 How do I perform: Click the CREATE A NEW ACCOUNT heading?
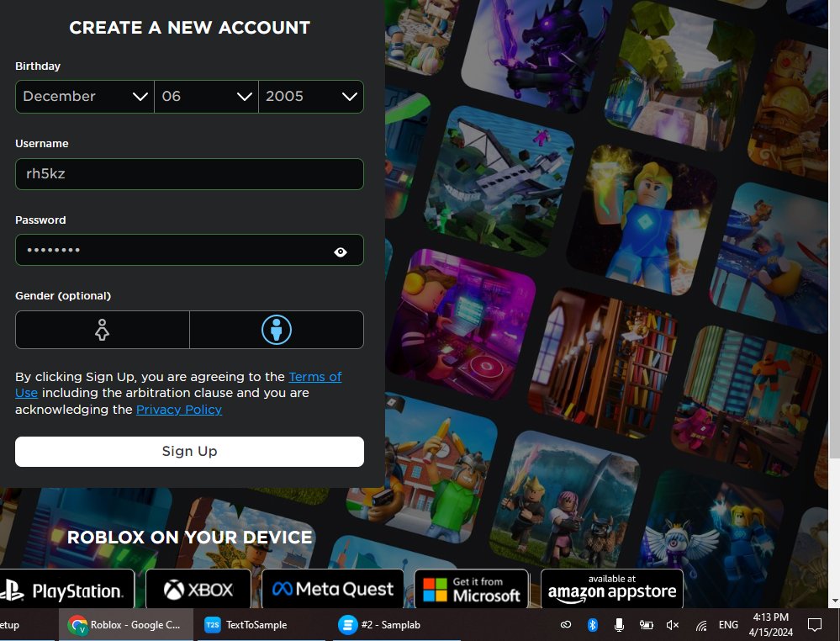click(190, 28)
